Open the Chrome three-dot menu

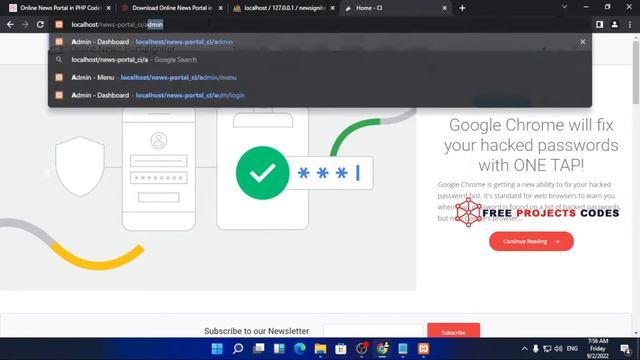(630, 24)
